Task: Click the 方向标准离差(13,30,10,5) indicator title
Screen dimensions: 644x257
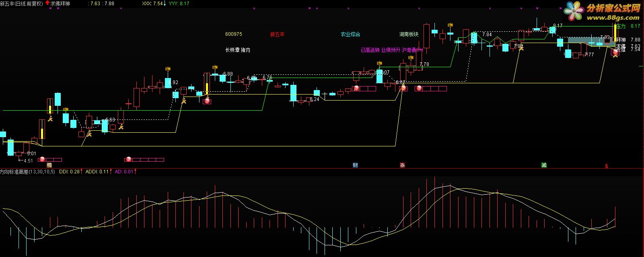Action: [28, 172]
